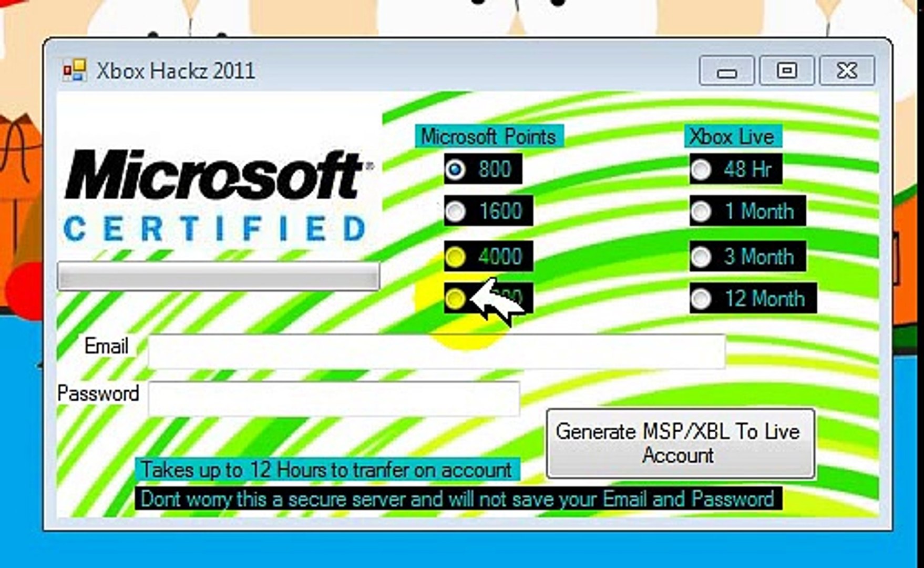The image size is (924, 568).
Task: Focus the Email input field
Action: 437,351
